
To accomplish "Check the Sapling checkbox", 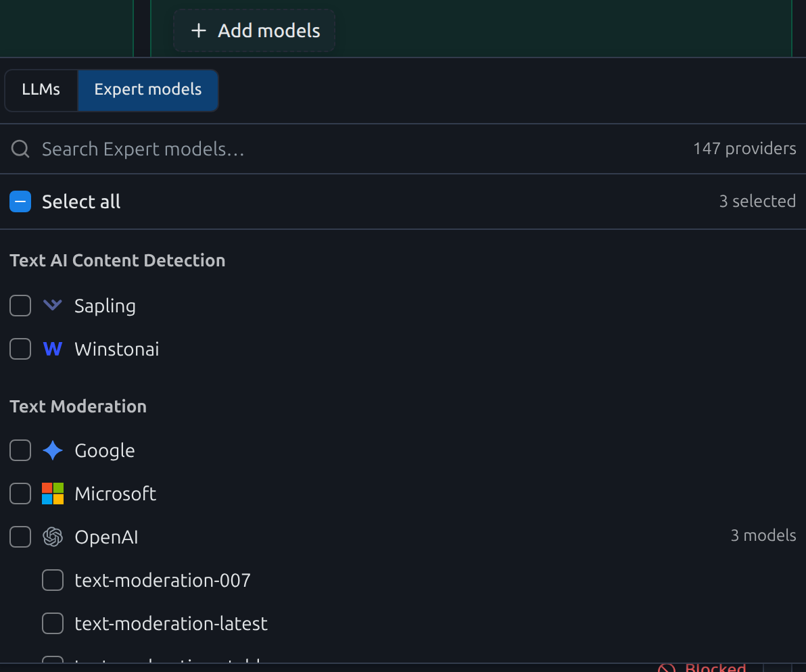I will click(20, 306).
